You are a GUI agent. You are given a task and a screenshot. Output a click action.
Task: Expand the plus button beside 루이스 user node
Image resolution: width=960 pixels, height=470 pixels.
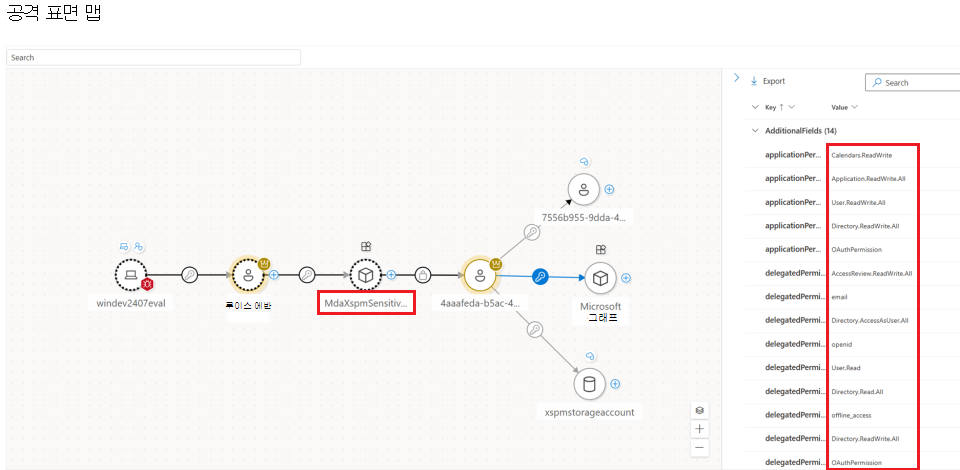click(x=274, y=275)
